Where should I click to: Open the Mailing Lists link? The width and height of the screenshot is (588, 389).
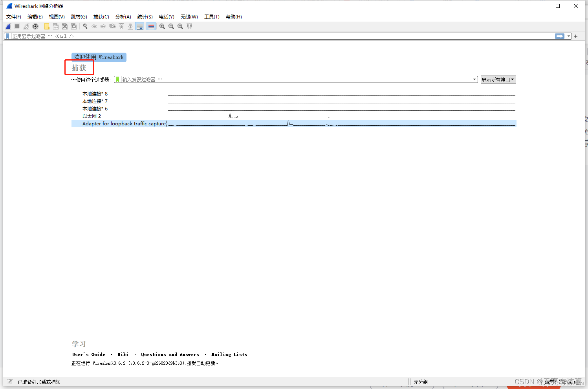click(229, 354)
